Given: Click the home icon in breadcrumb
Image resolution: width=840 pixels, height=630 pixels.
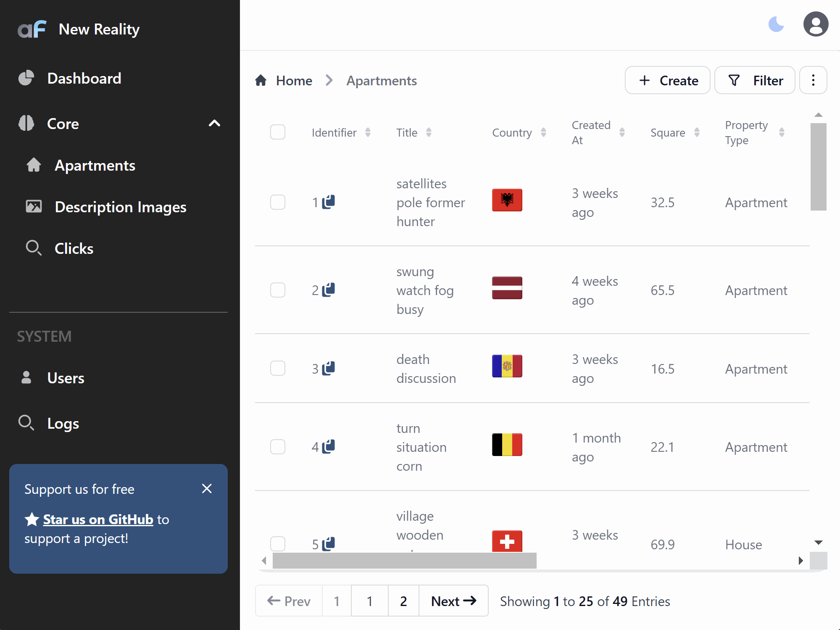Looking at the screenshot, I should [261, 80].
